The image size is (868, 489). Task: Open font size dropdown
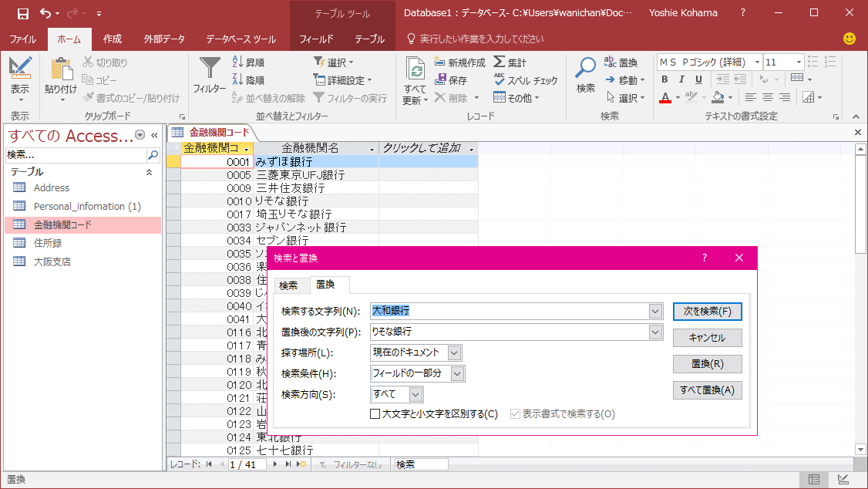pyautogui.click(x=799, y=62)
